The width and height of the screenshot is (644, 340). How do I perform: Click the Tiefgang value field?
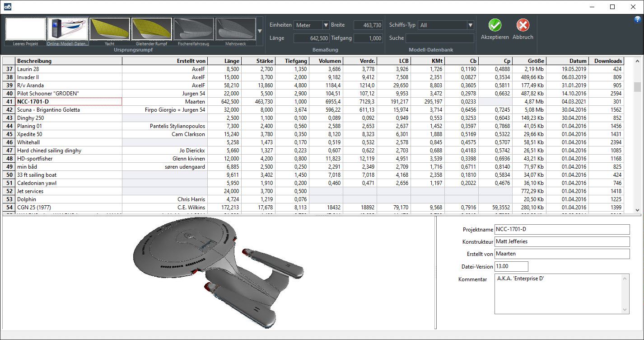tap(368, 38)
